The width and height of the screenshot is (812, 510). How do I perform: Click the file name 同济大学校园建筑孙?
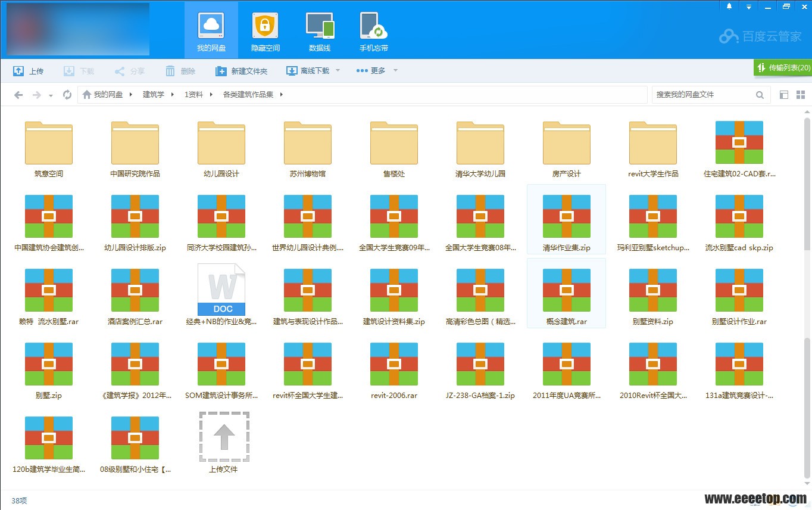221,247
